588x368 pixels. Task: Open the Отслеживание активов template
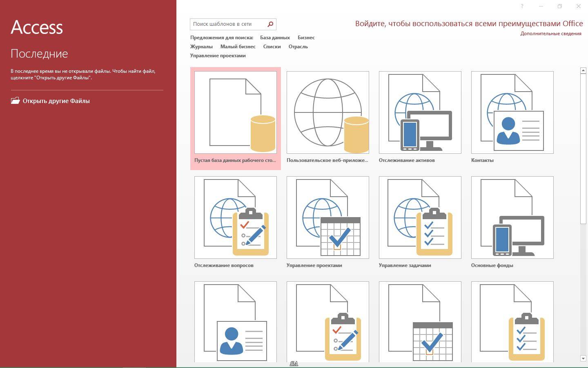point(420,112)
